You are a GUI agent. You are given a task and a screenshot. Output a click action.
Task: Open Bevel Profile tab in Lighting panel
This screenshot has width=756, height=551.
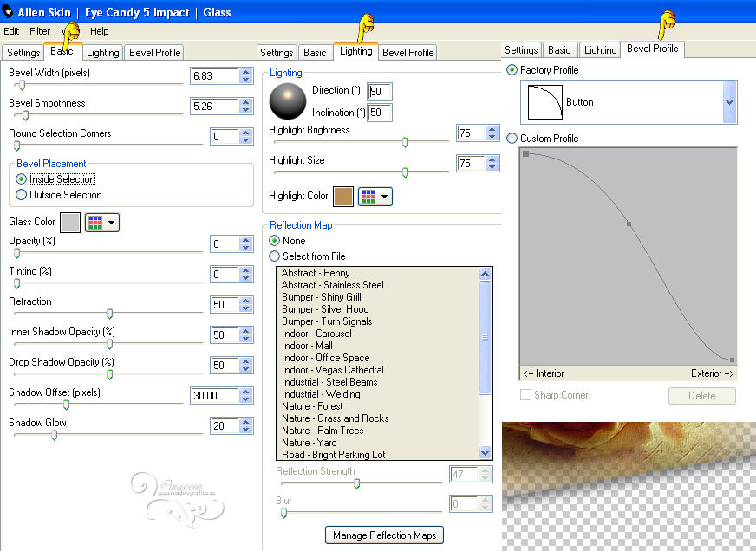(407, 53)
